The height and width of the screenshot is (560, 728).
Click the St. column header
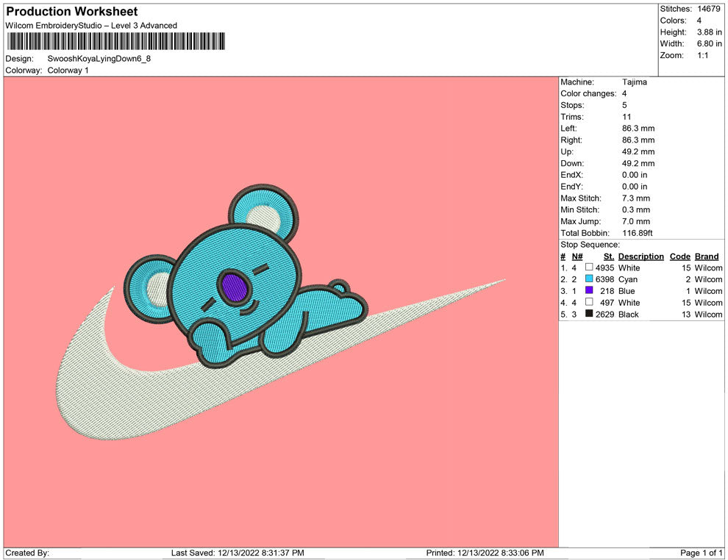tap(608, 256)
